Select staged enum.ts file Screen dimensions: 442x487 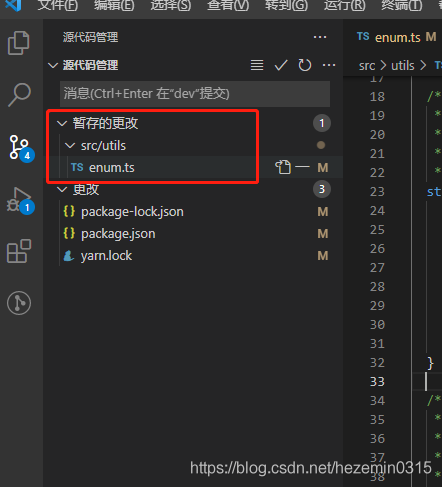click(111, 167)
